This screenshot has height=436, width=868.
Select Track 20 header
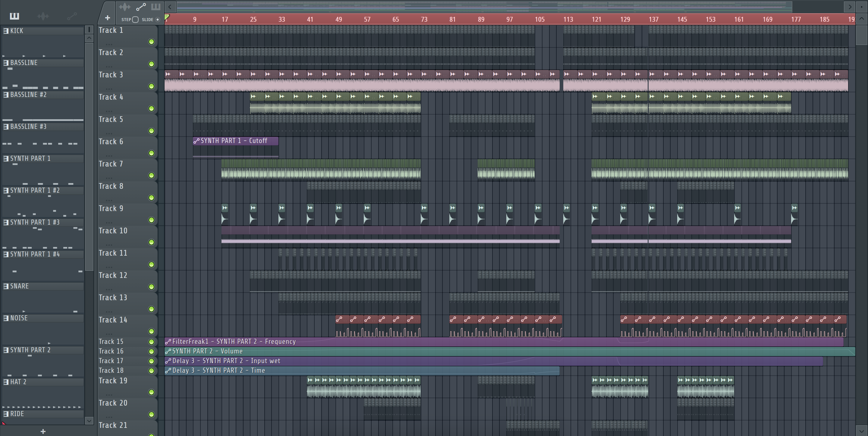(x=127, y=409)
